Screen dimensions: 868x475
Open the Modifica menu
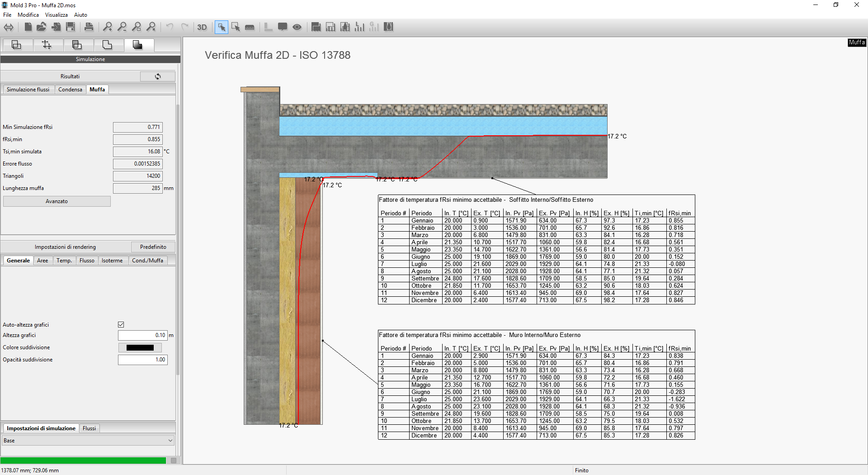28,15
